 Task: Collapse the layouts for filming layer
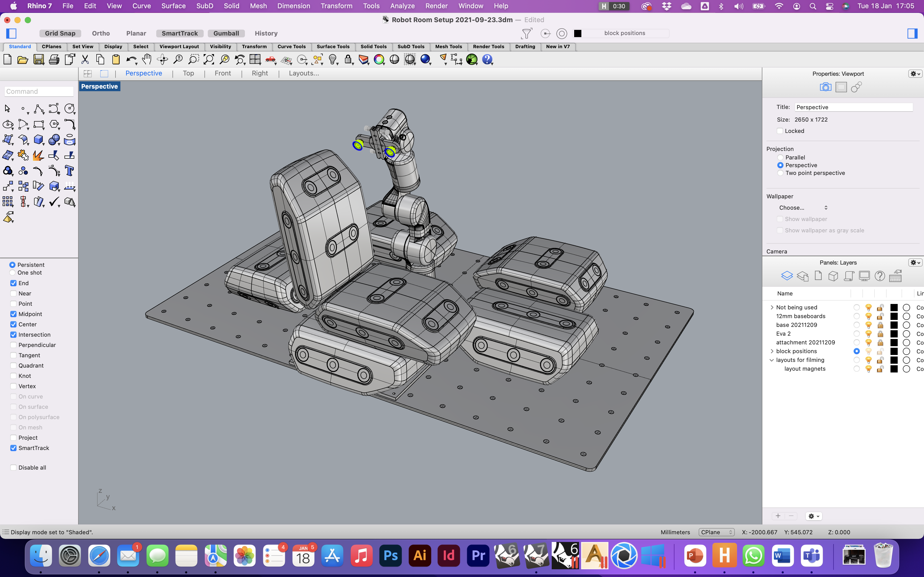(772, 360)
